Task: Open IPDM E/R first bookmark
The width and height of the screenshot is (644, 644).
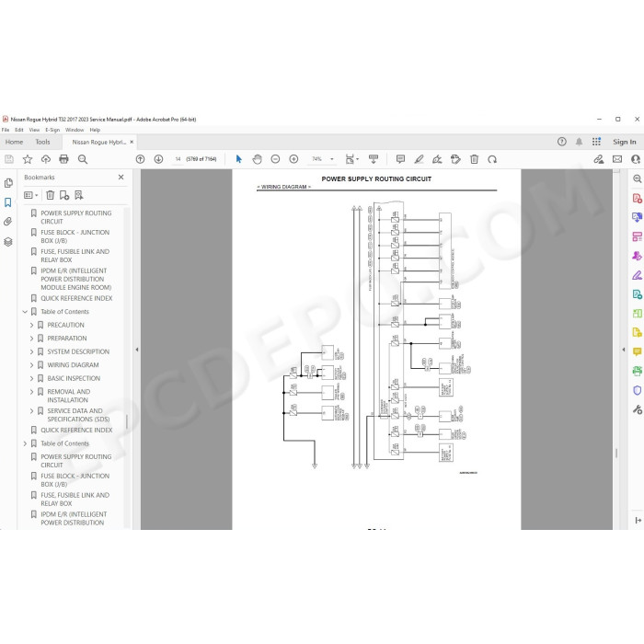Action: click(76, 279)
